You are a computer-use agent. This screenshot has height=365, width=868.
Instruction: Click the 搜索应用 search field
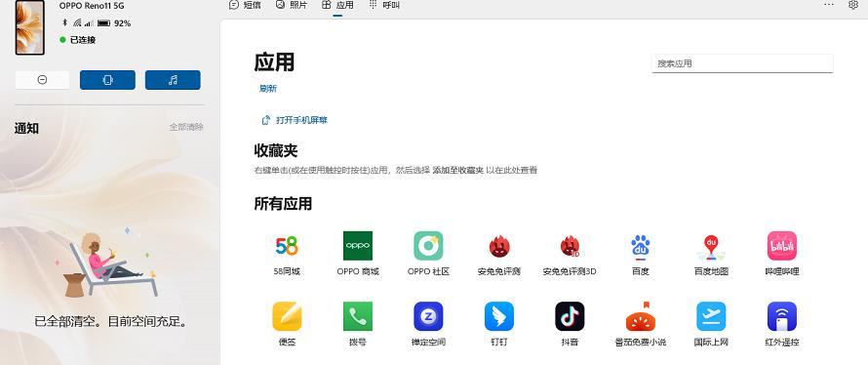point(742,63)
